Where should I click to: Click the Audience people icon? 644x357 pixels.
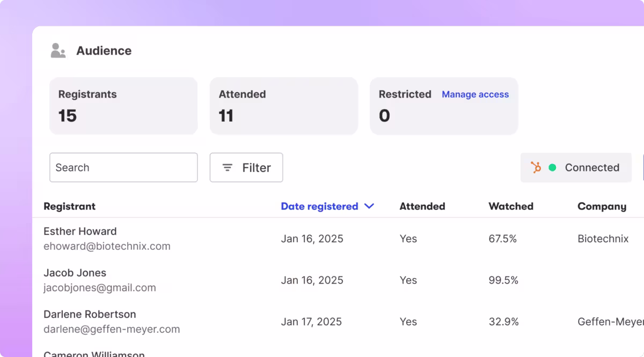tap(58, 51)
